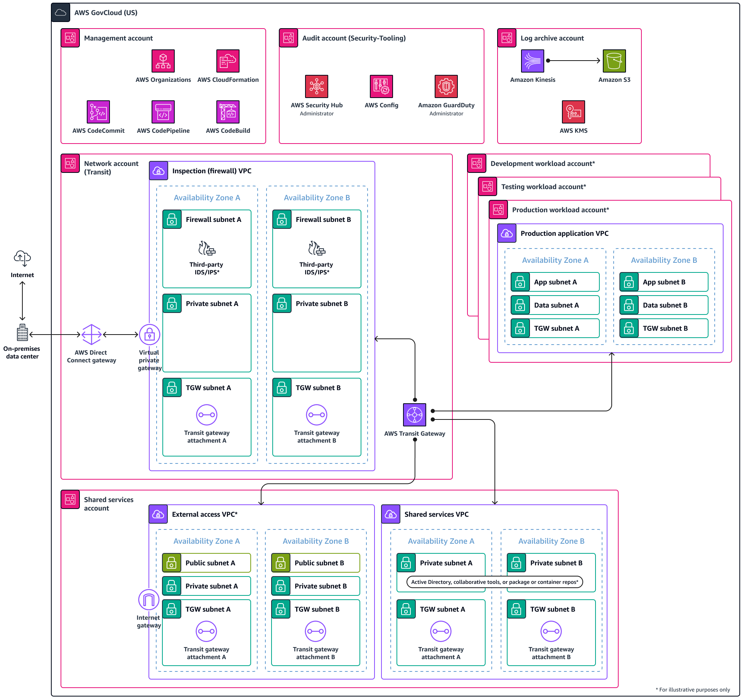744x700 pixels.
Task: Click the On-premises data center building icon
Action: [x=22, y=333]
